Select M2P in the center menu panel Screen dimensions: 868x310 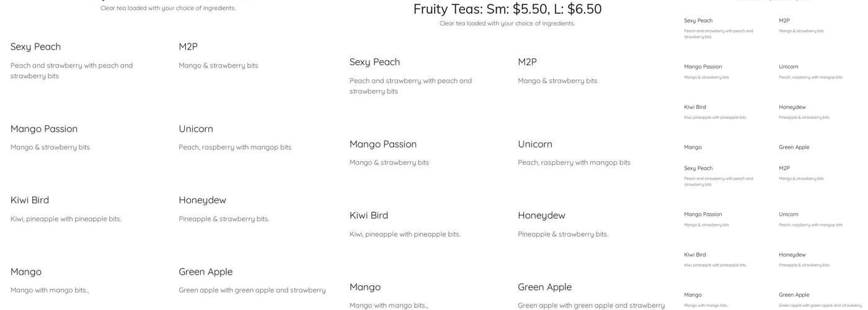coord(527,62)
